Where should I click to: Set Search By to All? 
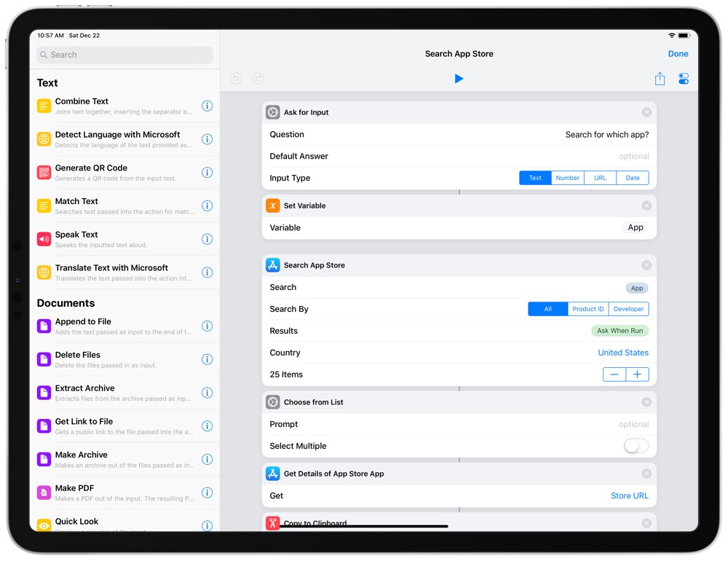tap(548, 309)
